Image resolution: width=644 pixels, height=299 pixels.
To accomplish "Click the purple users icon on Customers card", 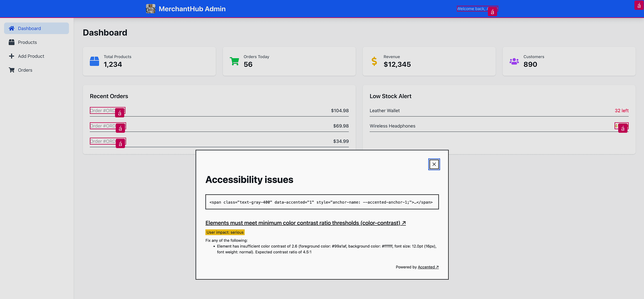I will (514, 61).
